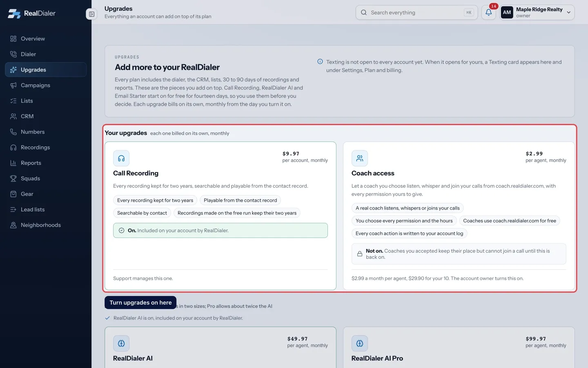
Task: Click the Overview grid icon in the sidebar
Action: point(13,39)
